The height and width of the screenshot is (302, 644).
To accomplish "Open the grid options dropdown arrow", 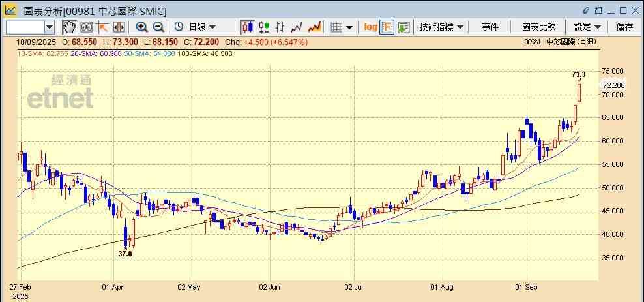I will 349,27.
